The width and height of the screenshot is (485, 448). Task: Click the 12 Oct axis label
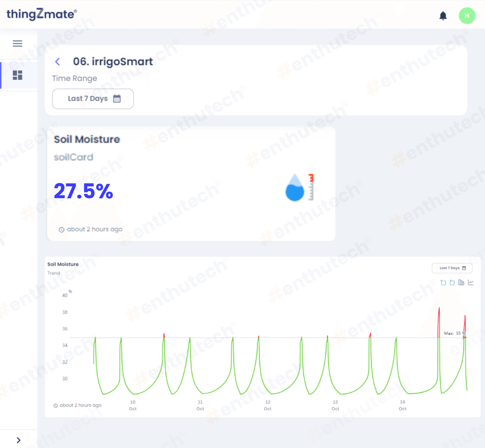pos(268,405)
